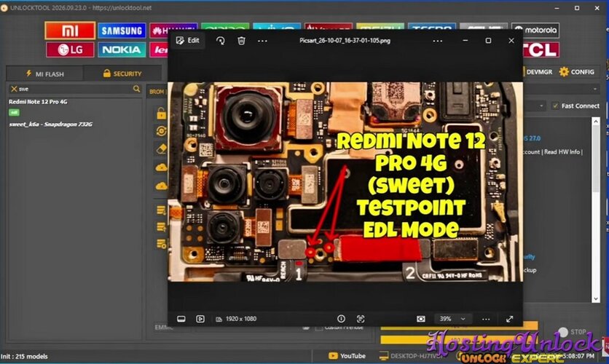Screen dimensions: 609x364
Task: Open the bottom-bar three-dot menu
Action: [486, 319]
